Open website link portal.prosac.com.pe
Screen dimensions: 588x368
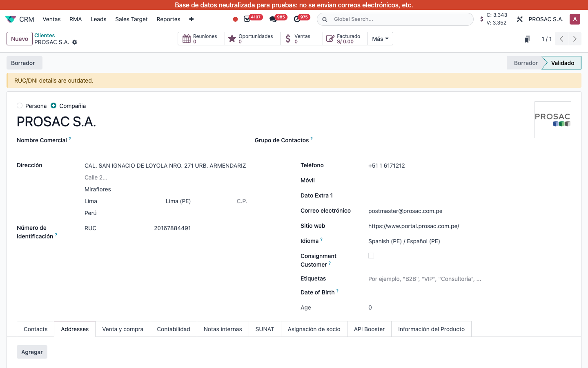[x=414, y=226]
